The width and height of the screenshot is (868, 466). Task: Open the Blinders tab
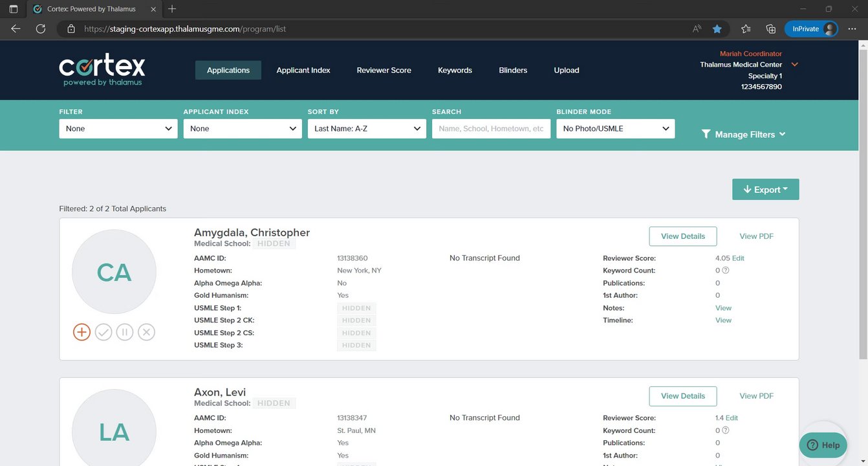(514, 70)
